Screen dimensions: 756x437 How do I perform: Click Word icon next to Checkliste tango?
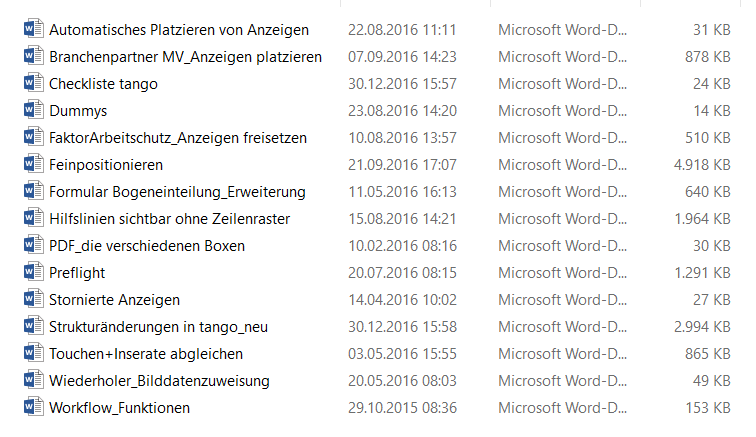click(x=30, y=84)
